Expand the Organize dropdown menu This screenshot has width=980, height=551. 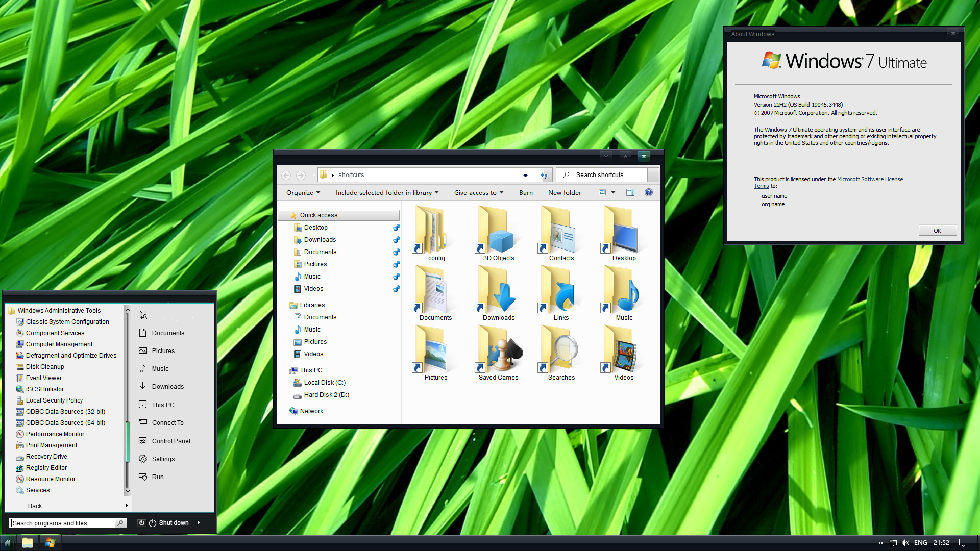[x=303, y=193]
